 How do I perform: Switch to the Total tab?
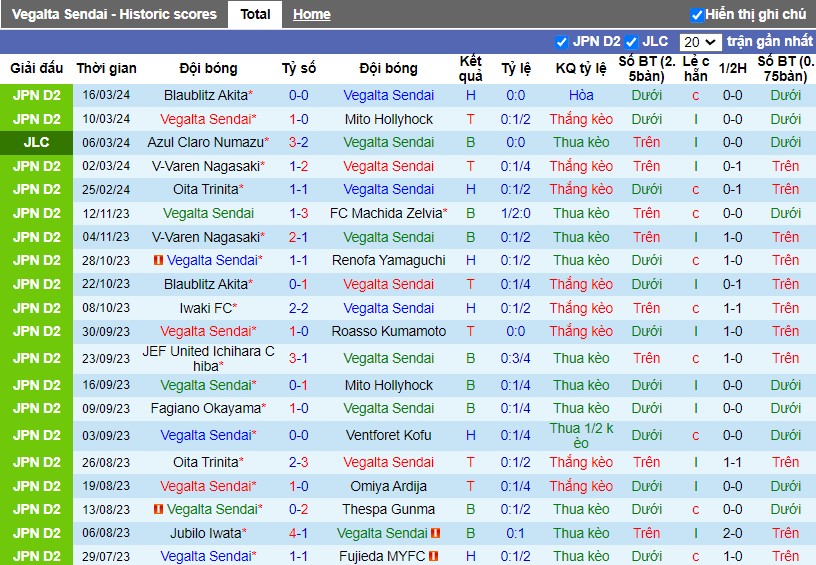tap(255, 14)
